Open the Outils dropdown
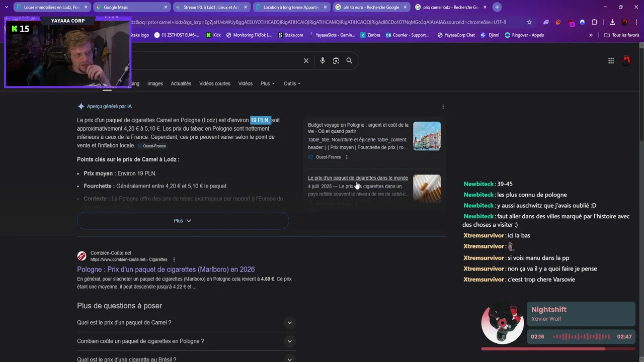 292,83
